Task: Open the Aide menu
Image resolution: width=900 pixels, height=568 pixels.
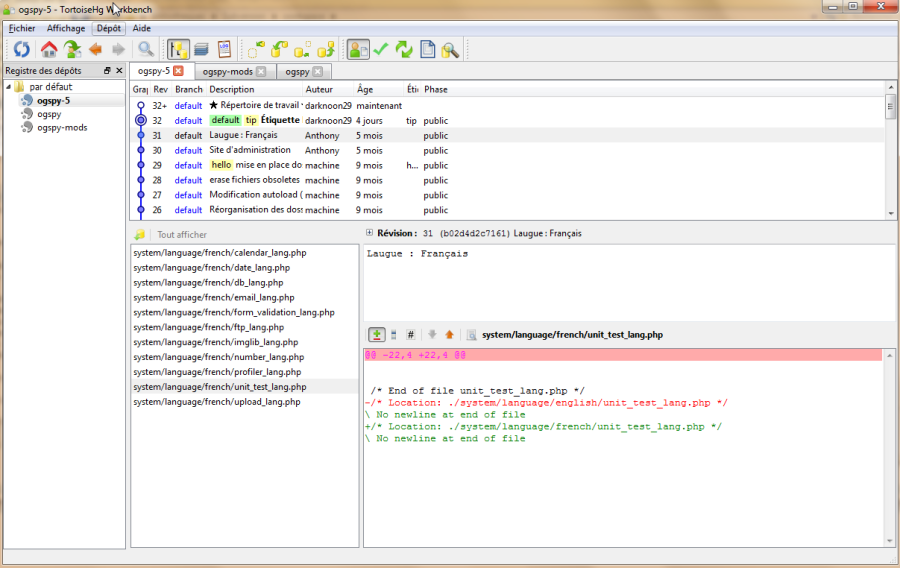Action: (142, 28)
